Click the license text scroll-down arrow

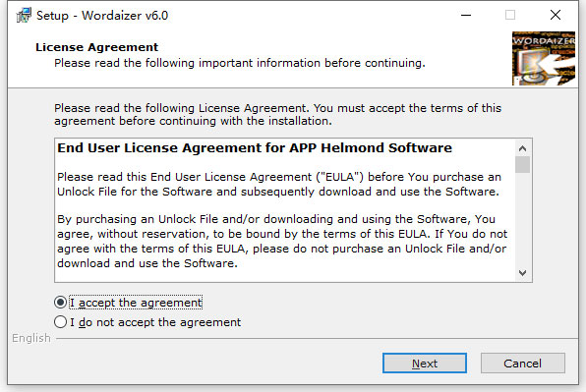(x=522, y=273)
